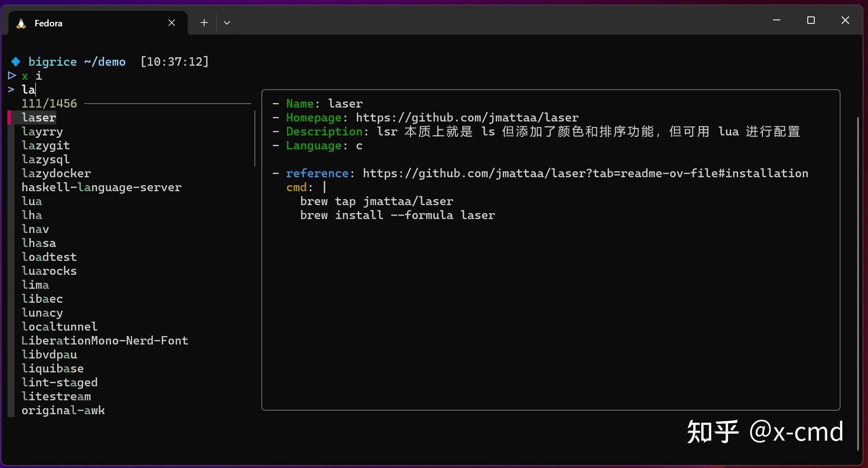Select "LiberationMono-Nerd-Font" in the list
Image resolution: width=868 pixels, height=468 pixels.
click(105, 341)
